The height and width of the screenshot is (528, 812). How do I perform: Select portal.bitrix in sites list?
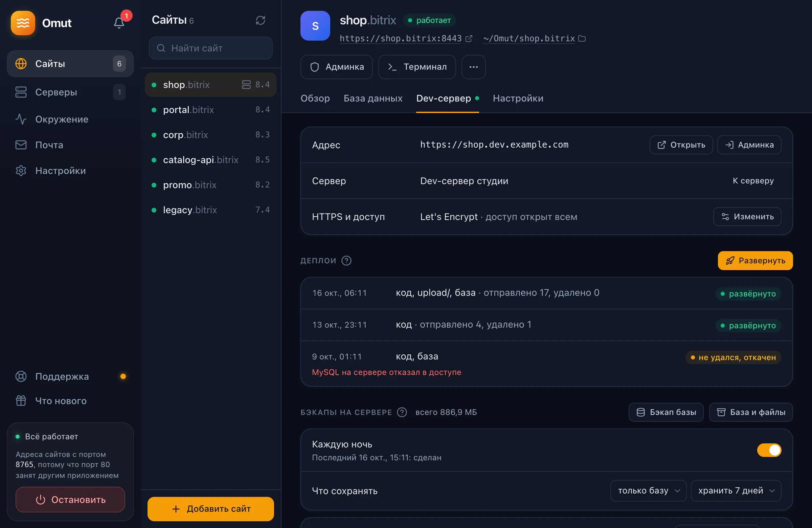tap(210, 110)
